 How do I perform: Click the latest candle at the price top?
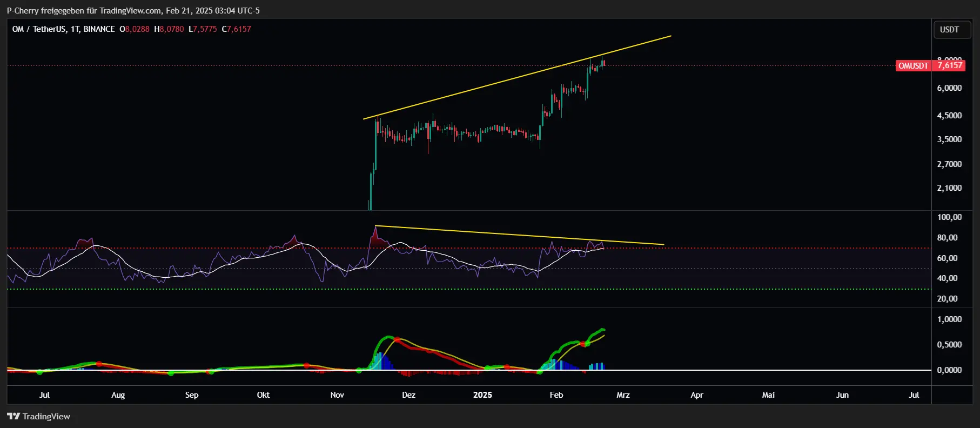(603, 63)
